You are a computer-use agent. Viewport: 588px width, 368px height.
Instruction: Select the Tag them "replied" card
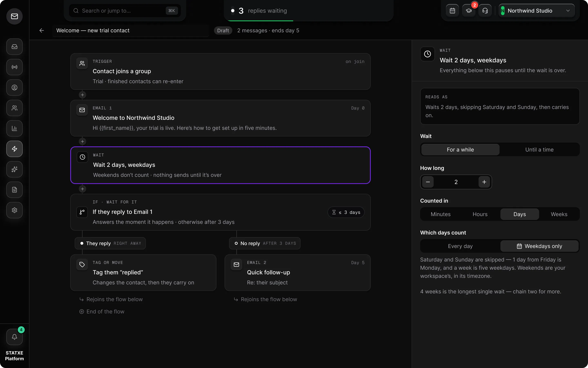coord(143,273)
